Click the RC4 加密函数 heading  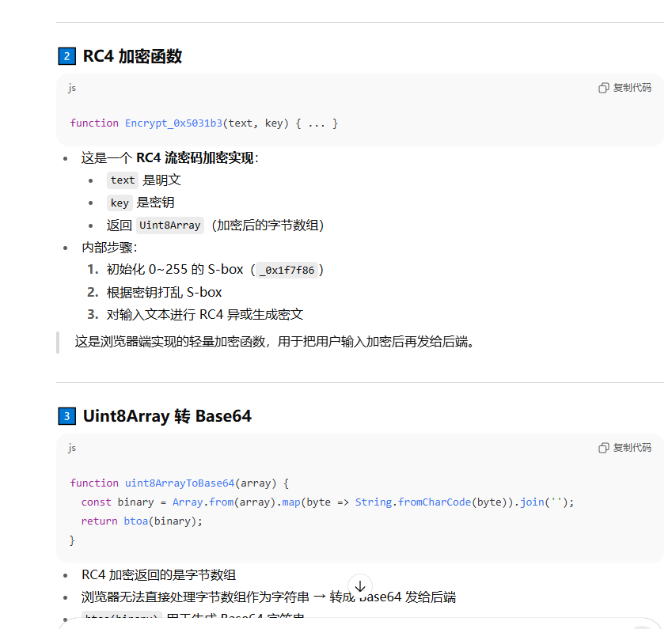point(132,56)
